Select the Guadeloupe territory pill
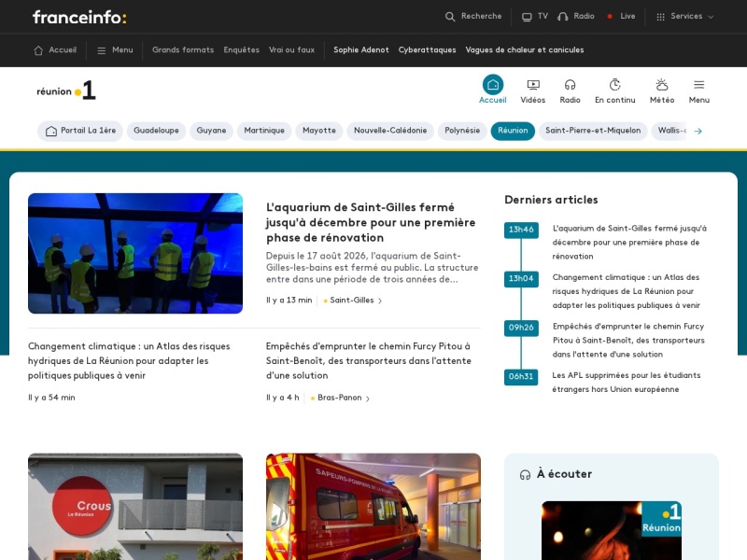 156,131
